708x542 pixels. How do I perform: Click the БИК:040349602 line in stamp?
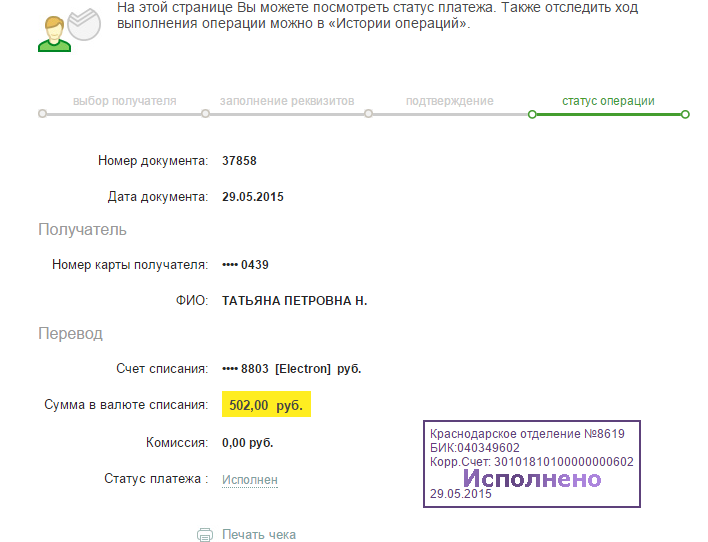click(x=475, y=448)
